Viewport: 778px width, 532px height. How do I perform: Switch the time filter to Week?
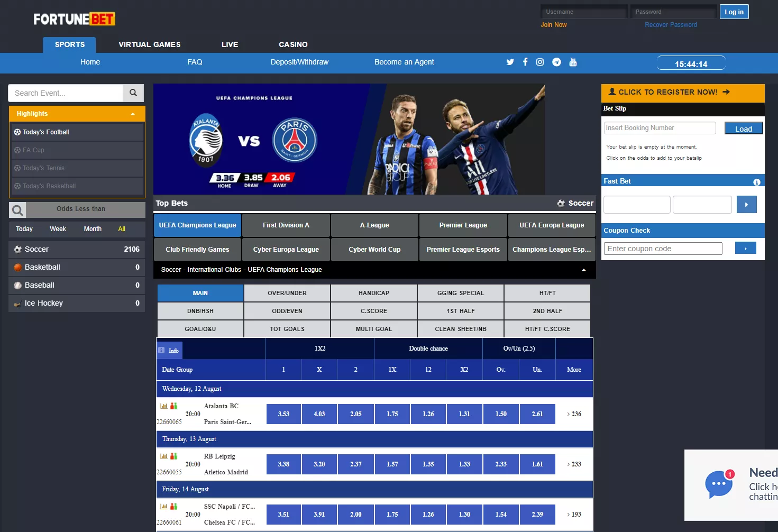(x=58, y=229)
